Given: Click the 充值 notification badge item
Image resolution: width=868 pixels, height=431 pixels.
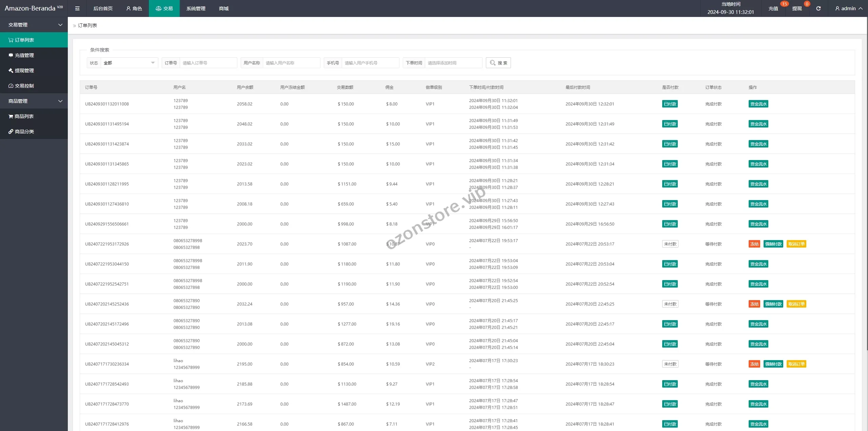Looking at the screenshot, I should (773, 8).
